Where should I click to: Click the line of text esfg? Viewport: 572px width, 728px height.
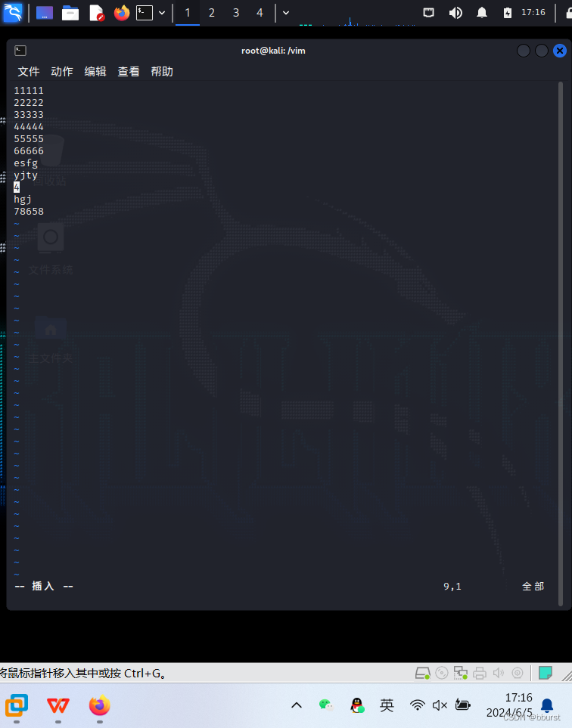pyautogui.click(x=26, y=163)
